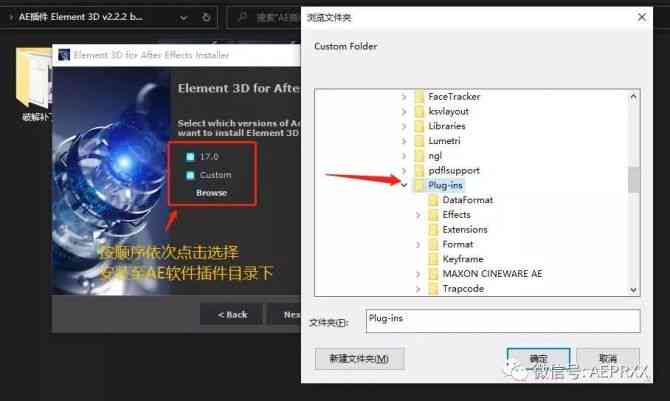Viewport: 670px width, 401px height.
Task: Expand the Format subfolder node
Action: [x=418, y=245]
